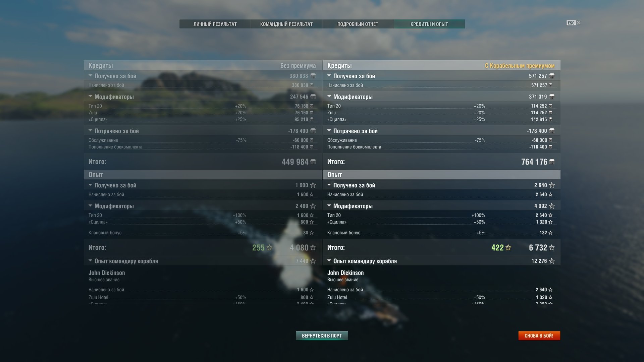Collapse left 'Опыт командиру корабля' section

click(x=90, y=261)
